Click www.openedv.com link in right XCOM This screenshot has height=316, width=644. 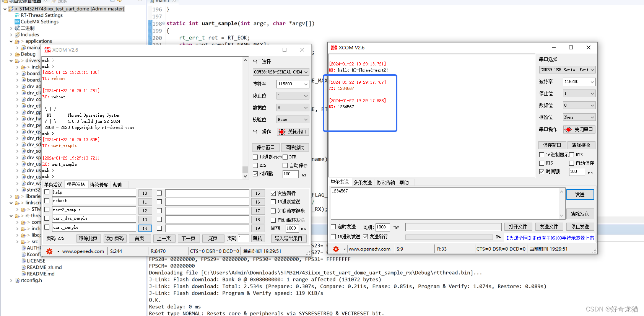pos(369,249)
